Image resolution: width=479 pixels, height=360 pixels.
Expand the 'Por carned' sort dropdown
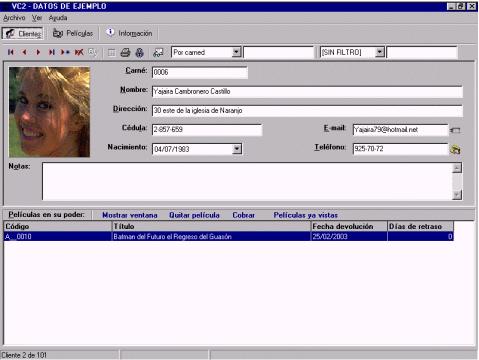click(236, 52)
